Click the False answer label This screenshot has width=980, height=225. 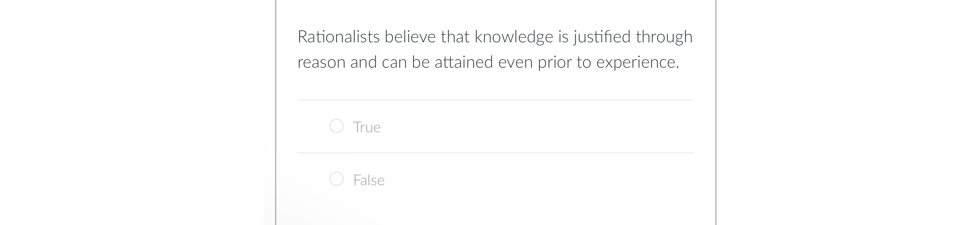pos(369,180)
